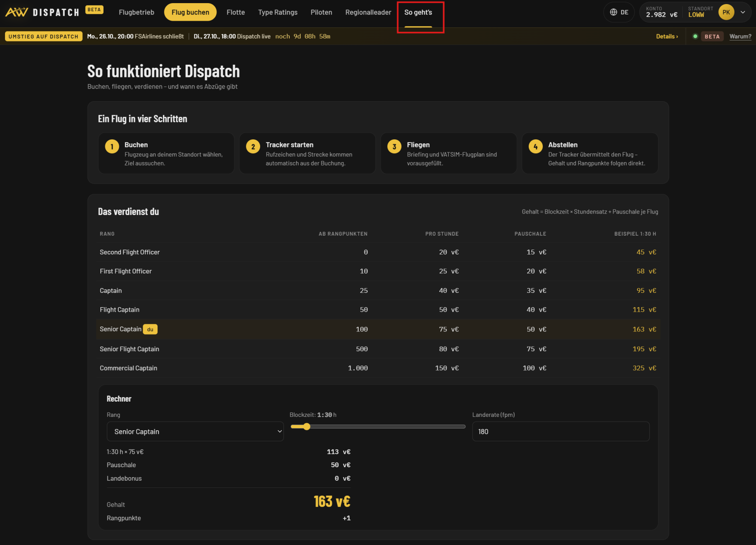Click the 'du' badge beside Senior Captain

[150, 330]
